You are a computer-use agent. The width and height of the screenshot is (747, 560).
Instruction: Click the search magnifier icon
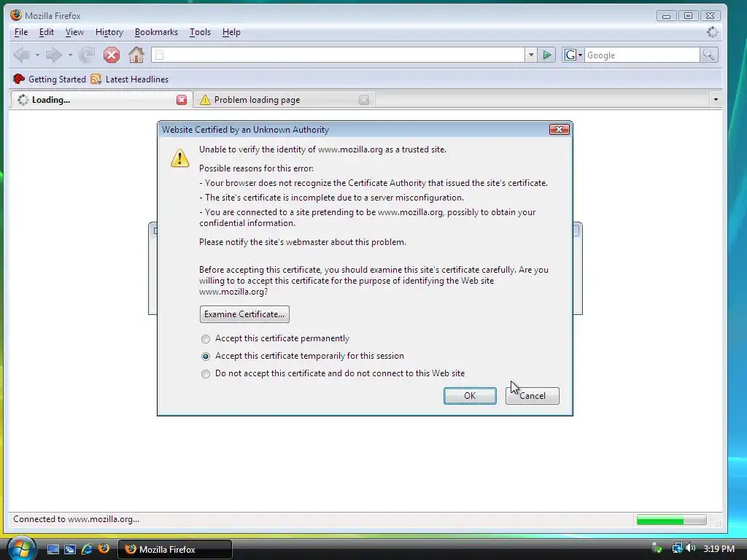[709, 55]
